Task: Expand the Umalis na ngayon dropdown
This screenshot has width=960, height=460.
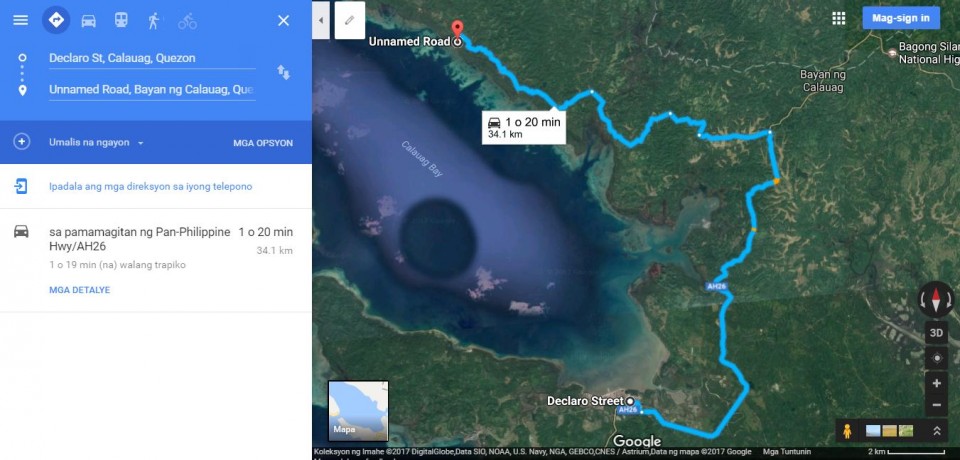Action: 96,143
